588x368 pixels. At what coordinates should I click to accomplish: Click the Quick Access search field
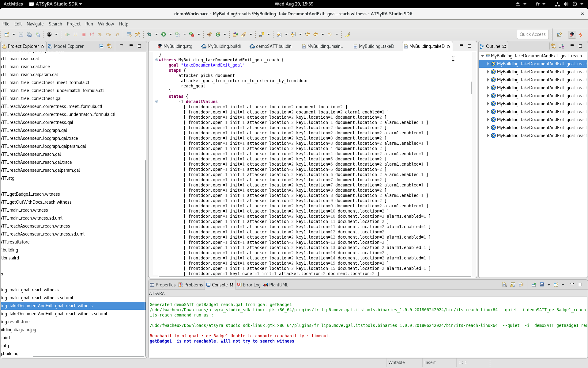click(x=532, y=34)
